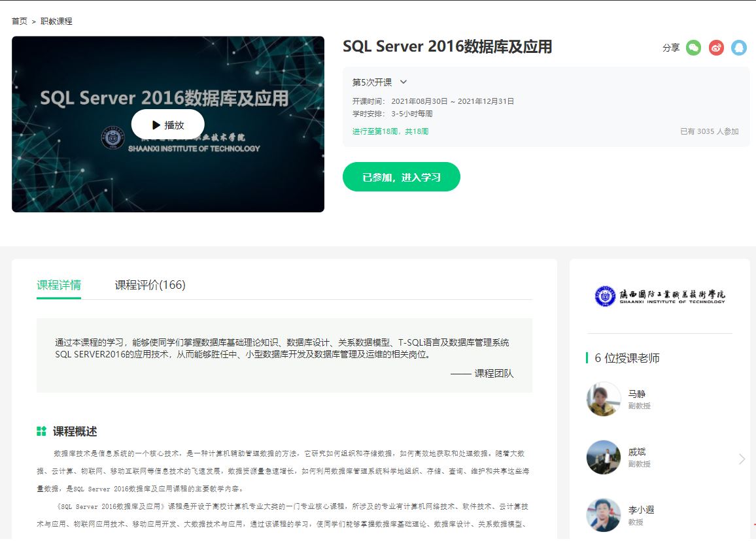The image size is (756, 541).
Task: Share course via QQ icon
Action: [738, 48]
